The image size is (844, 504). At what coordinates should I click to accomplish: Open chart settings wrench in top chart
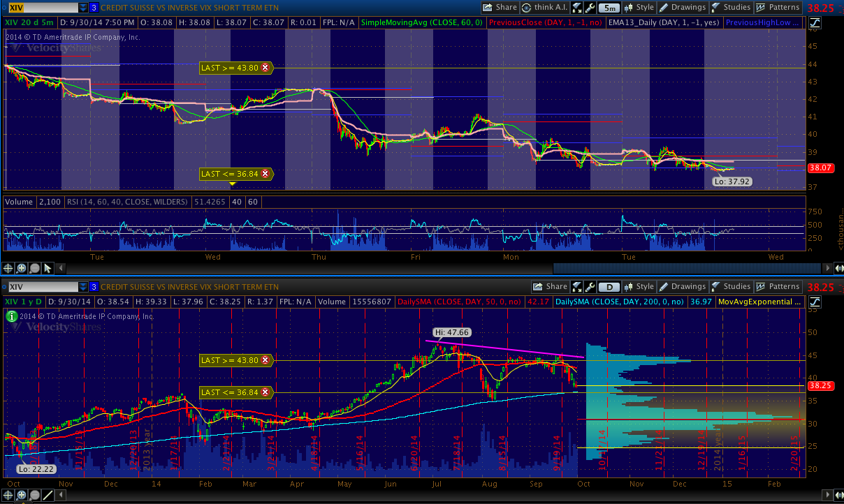(x=592, y=8)
